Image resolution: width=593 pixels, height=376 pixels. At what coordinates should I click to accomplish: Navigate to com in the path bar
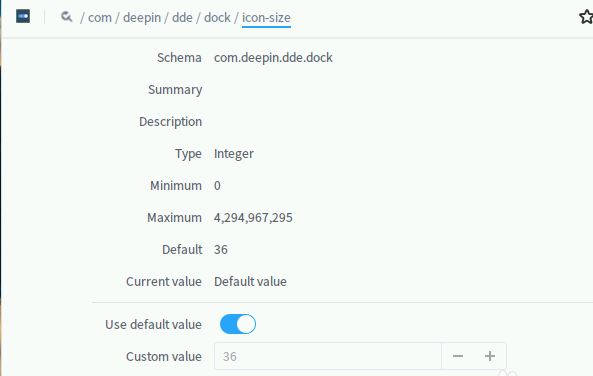(100, 17)
